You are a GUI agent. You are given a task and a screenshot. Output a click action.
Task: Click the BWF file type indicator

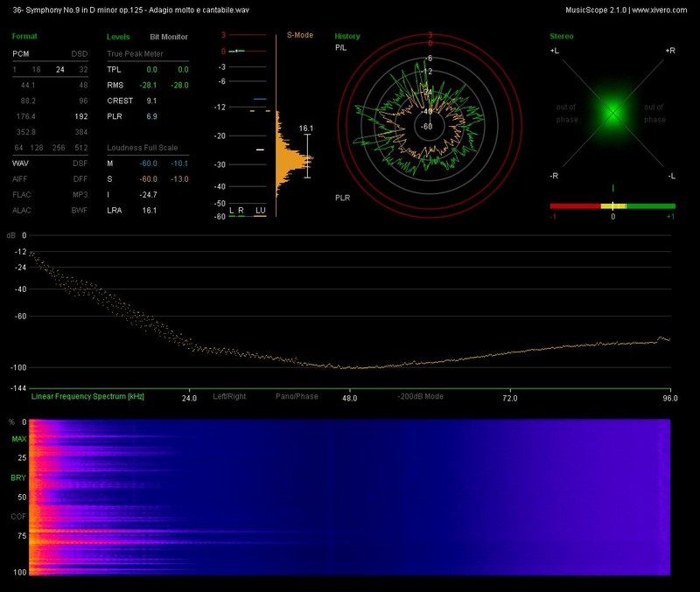pos(80,210)
